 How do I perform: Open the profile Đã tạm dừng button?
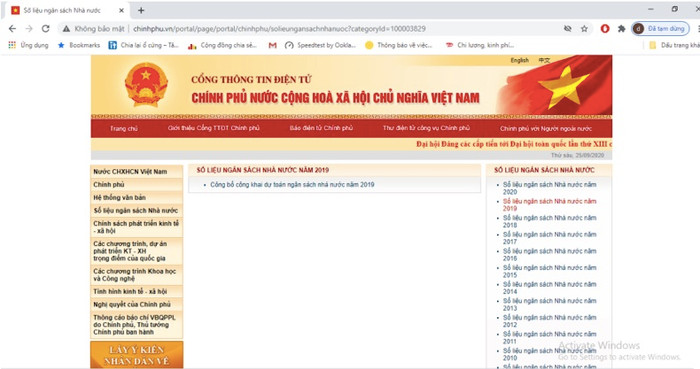click(660, 29)
